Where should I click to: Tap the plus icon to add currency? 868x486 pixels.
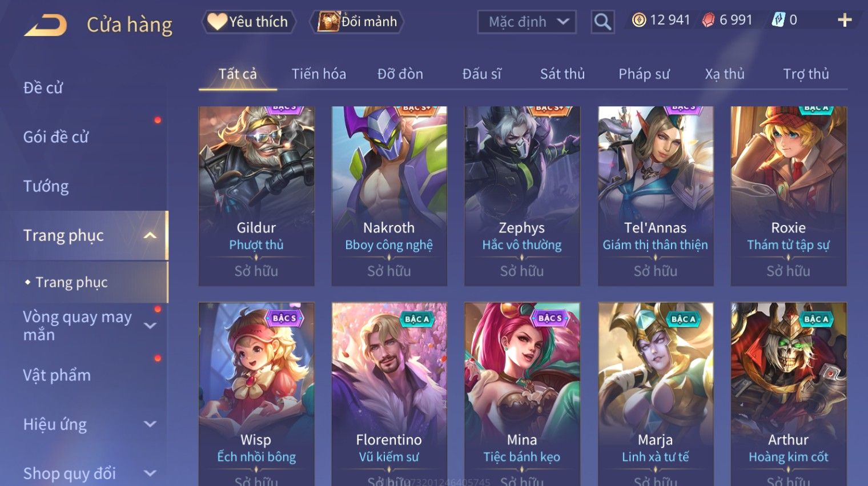coord(845,21)
